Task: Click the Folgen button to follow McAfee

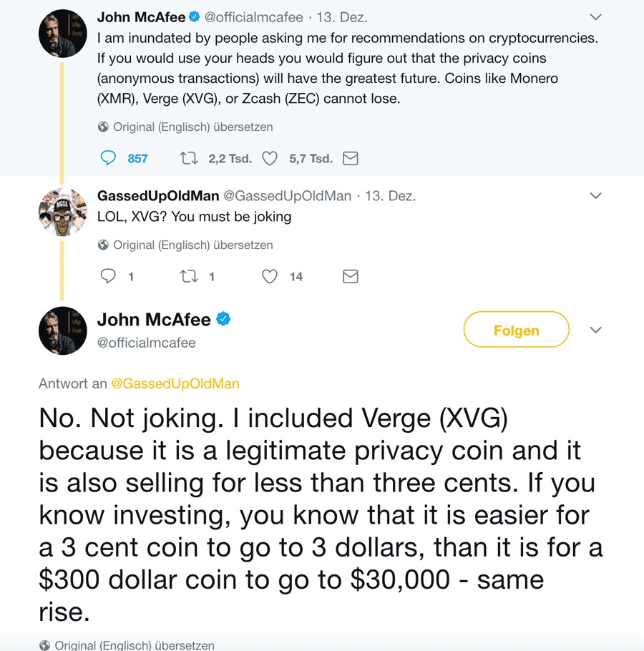Action: coord(516,331)
